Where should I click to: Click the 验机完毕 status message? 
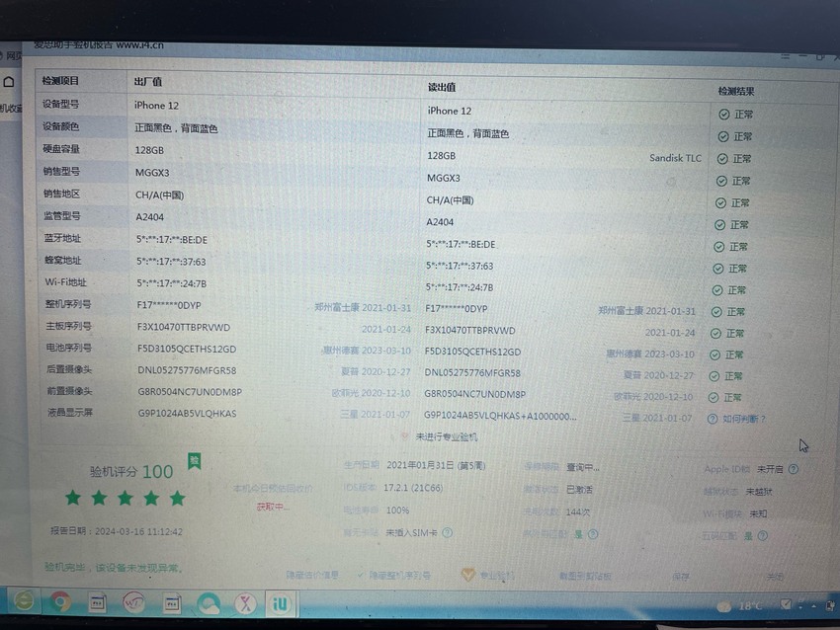point(114,568)
